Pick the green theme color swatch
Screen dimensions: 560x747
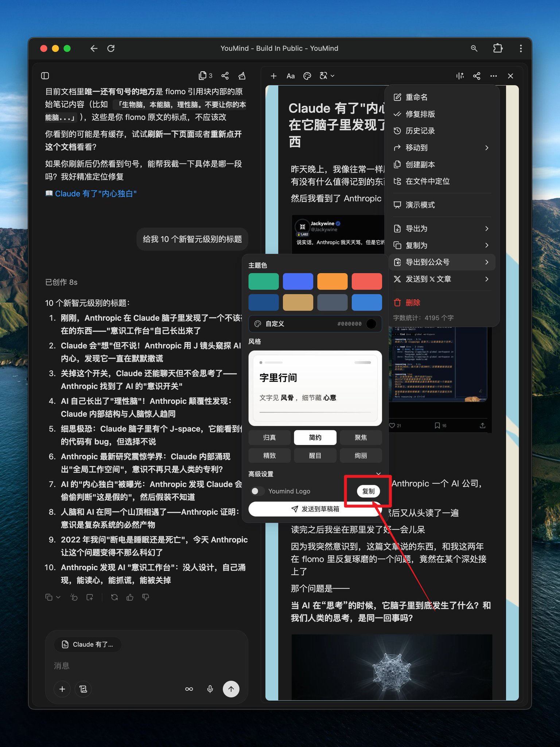pos(264,281)
